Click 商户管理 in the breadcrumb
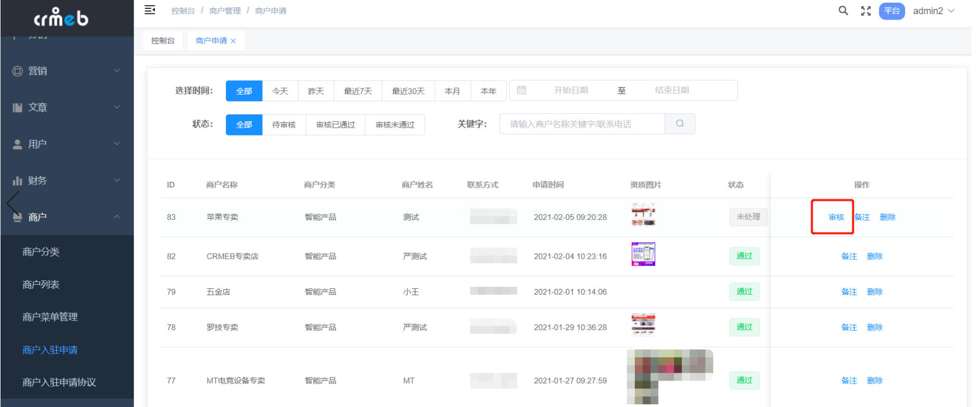This screenshot has height=407, width=980. pos(225,11)
